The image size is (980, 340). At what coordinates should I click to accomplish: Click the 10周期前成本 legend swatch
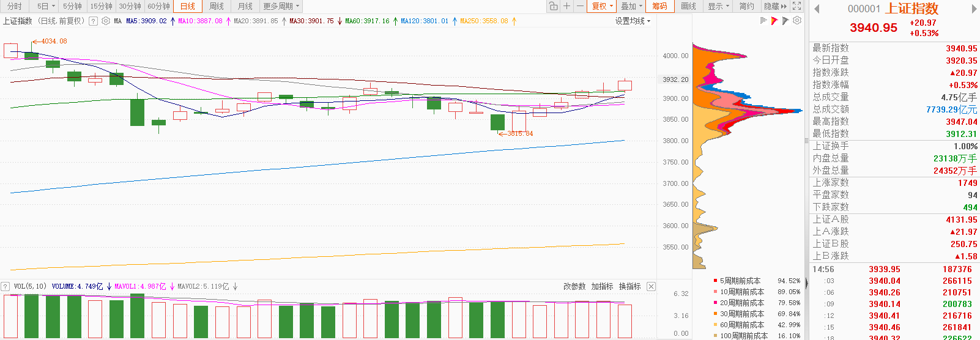[x=715, y=292]
